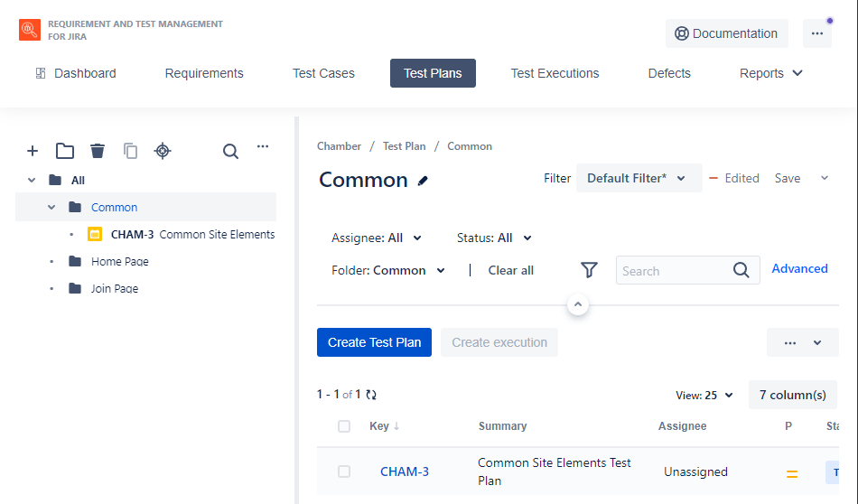858x504 pixels.
Task: Select the Home Page folder in tree
Action: pos(120,262)
